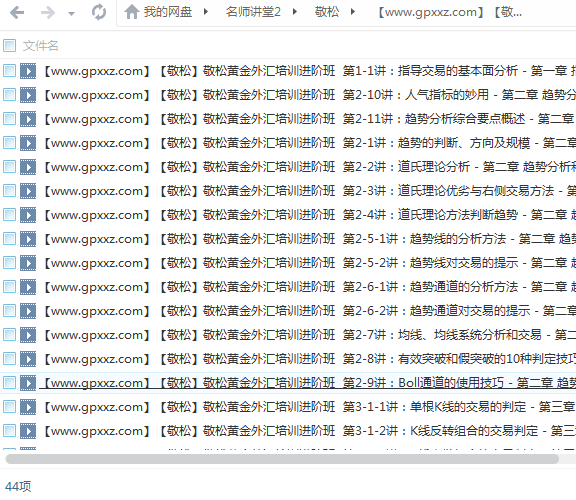The image size is (576, 500).
Task: Check the box for 第2-11讲 file
Action: pyautogui.click(x=10, y=119)
